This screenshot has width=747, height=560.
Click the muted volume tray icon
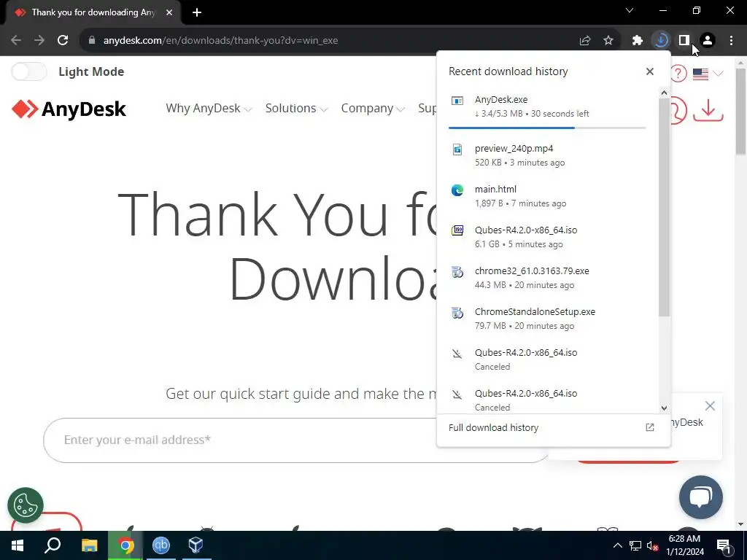[653, 545]
